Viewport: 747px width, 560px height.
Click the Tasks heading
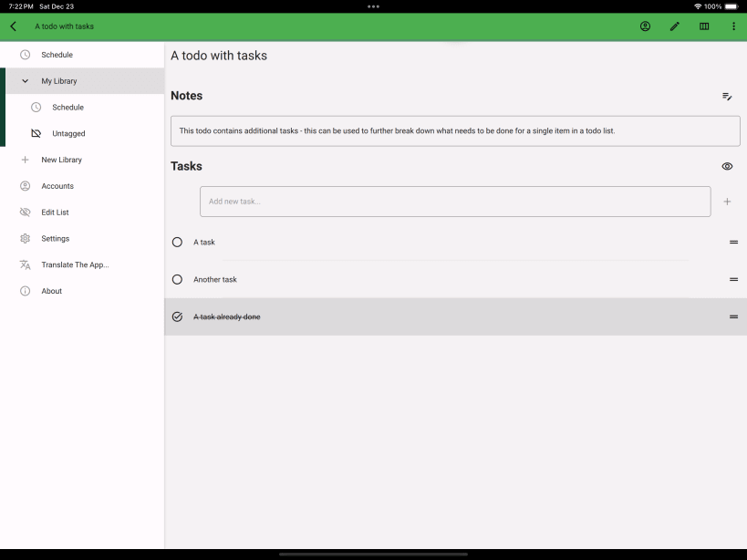coord(186,166)
